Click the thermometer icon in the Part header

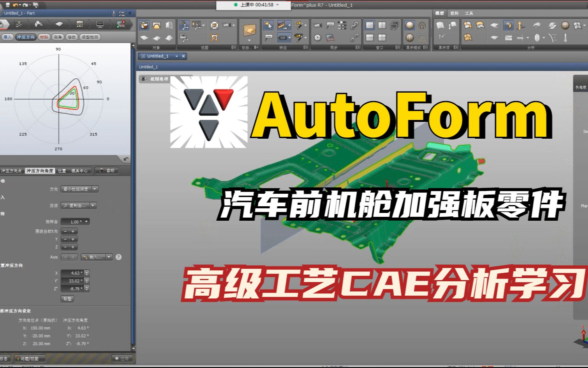click(x=114, y=13)
